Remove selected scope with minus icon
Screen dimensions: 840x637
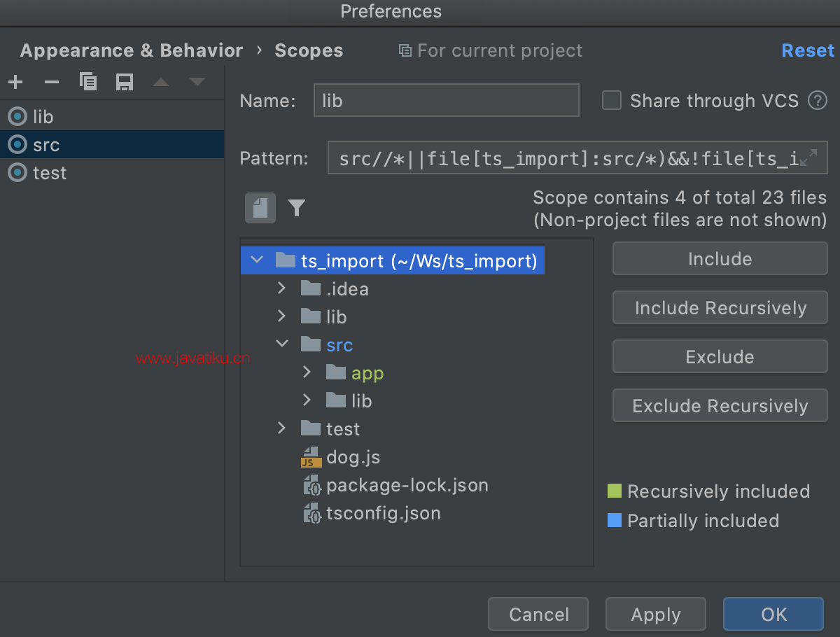click(x=52, y=83)
